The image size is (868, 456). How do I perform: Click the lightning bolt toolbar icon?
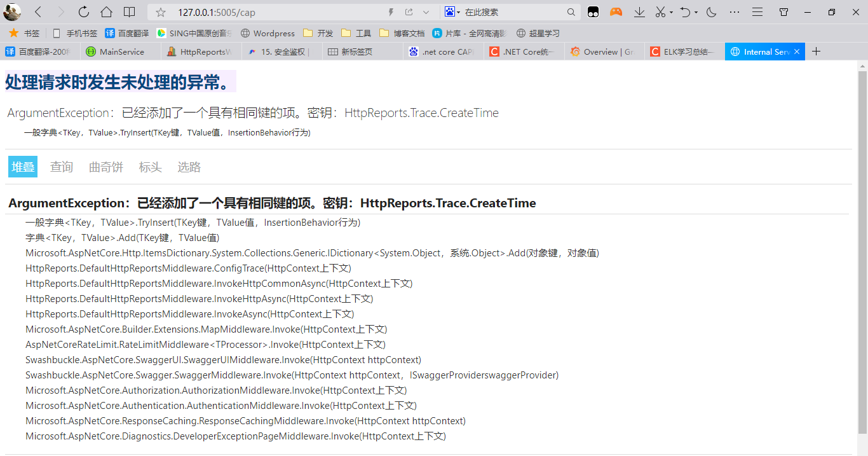click(x=391, y=11)
